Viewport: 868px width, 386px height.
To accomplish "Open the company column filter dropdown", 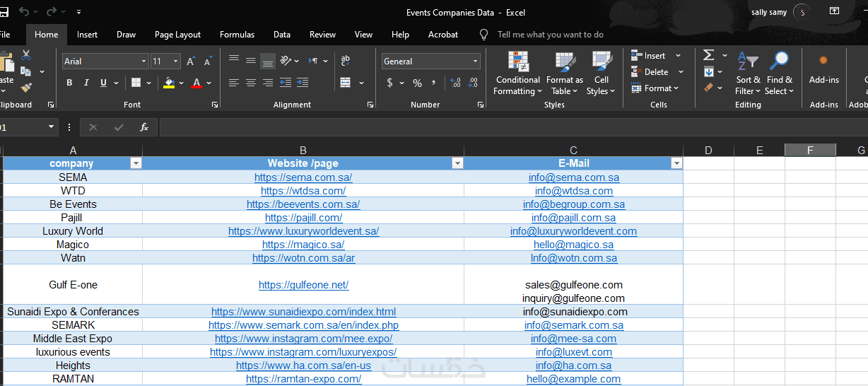I will click(x=136, y=163).
